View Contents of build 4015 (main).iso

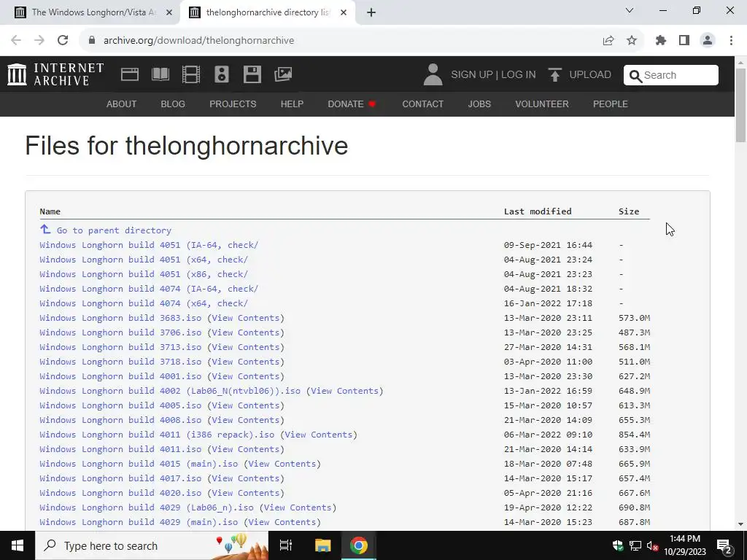point(282,463)
